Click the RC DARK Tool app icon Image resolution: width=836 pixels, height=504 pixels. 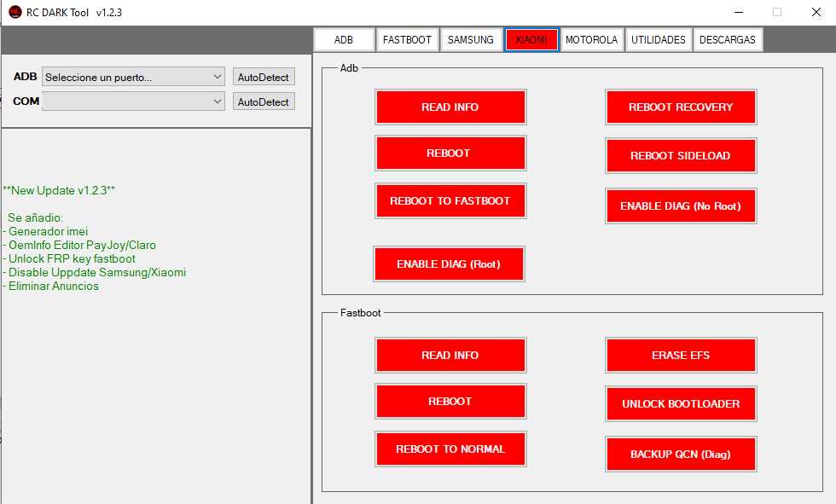point(15,12)
